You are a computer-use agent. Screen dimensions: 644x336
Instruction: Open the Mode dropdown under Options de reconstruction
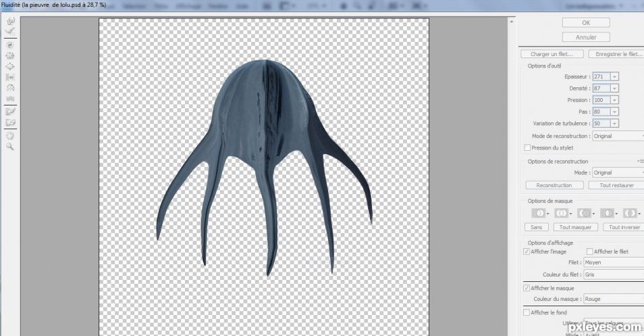tap(618, 172)
